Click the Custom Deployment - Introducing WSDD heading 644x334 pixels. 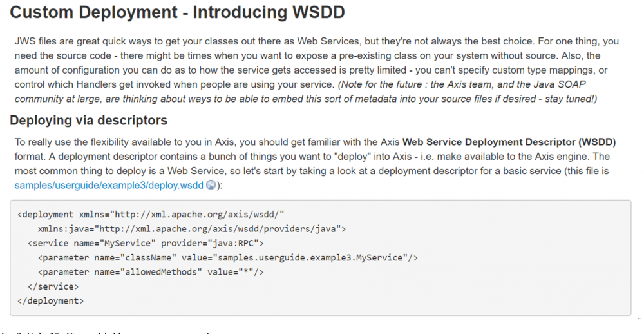coord(173,14)
